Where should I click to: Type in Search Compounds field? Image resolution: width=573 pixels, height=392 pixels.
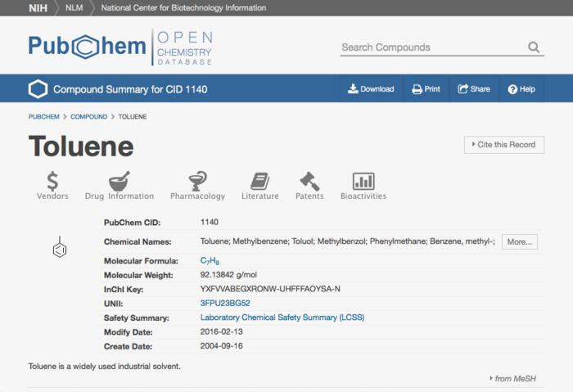[x=431, y=47]
